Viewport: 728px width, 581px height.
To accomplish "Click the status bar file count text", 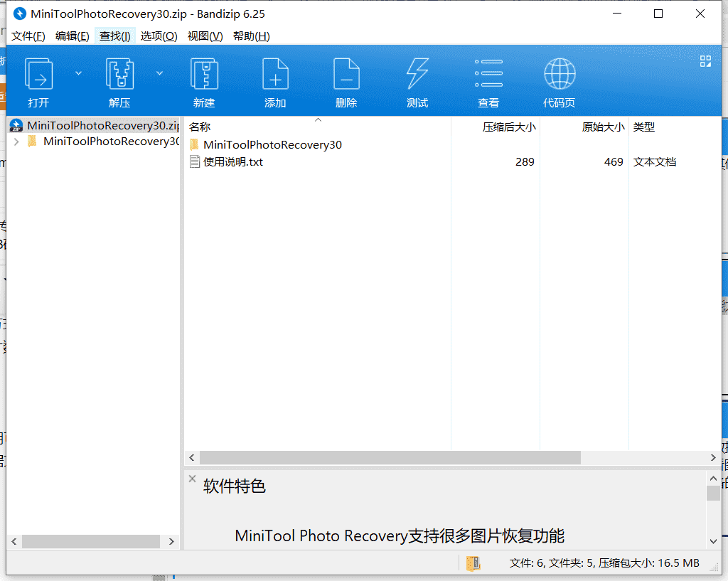I will click(604, 563).
